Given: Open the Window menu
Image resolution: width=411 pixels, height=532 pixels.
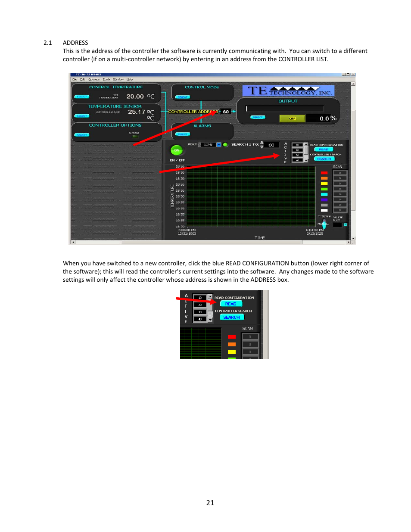Looking at the screenshot, I should pyautogui.click(x=118, y=79).
